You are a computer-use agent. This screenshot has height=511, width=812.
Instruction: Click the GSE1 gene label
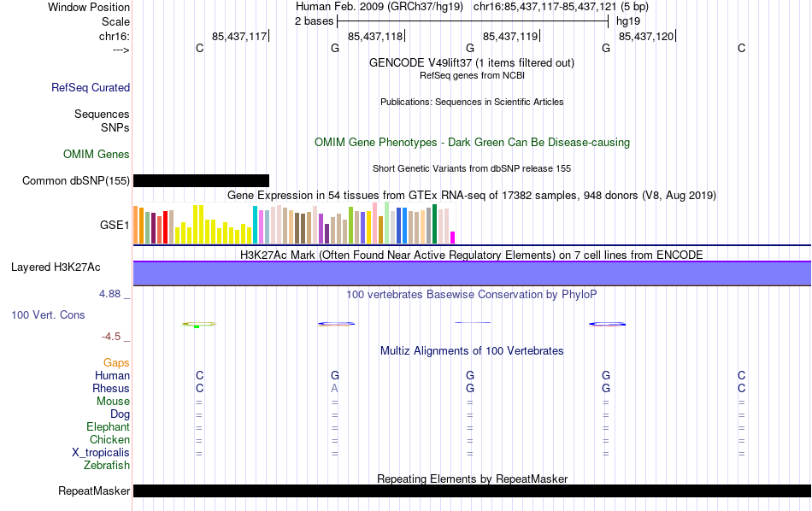pyautogui.click(x=115, y=225)
